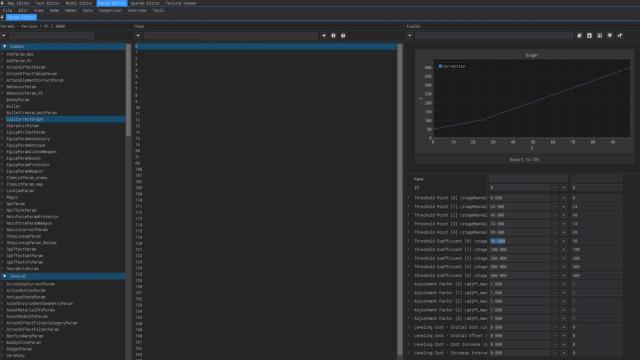
Task: Select the Bullet param
Action: point(13,106)
